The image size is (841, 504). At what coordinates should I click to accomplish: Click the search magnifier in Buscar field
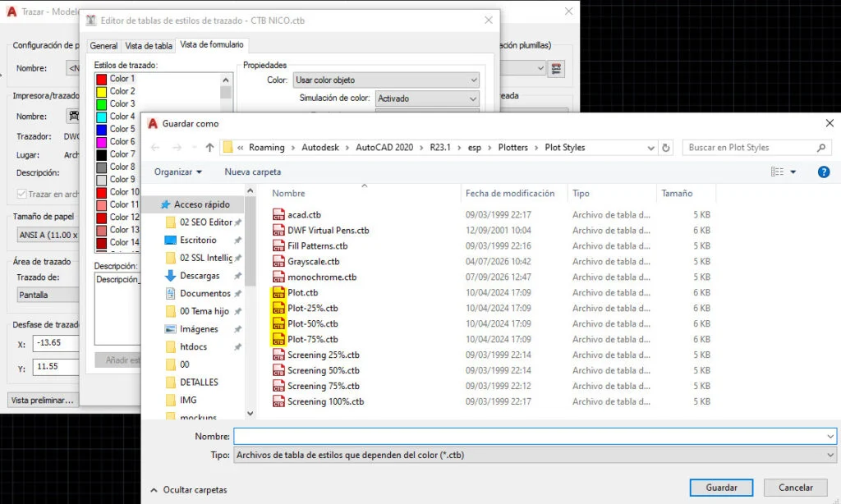click(x=820, y=148)
